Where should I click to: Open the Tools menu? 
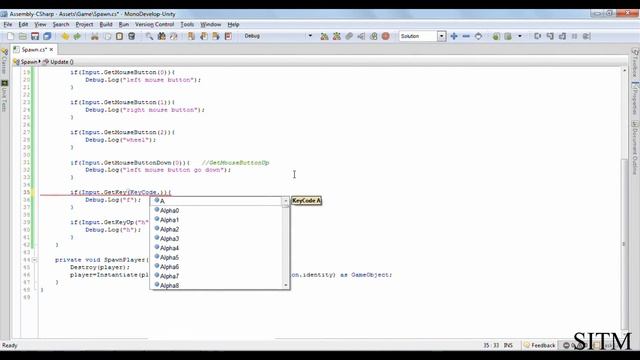(x=187, y=24)
